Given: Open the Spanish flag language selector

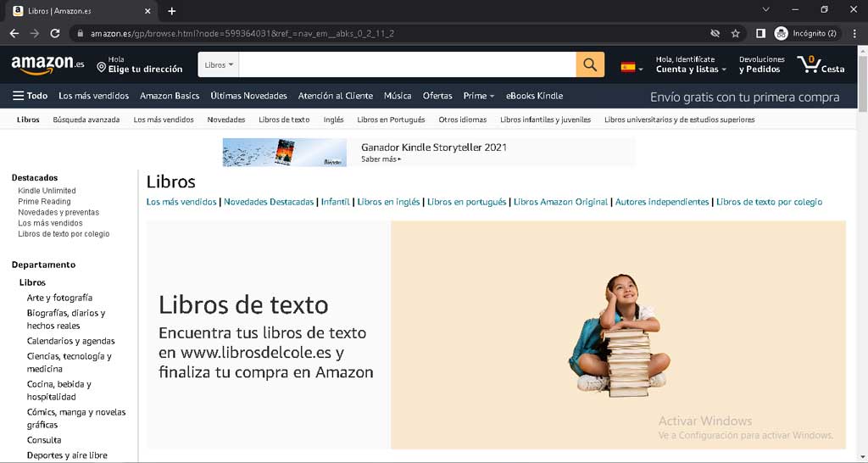Looking at the screenshot, I should click(x=632, y=66).
